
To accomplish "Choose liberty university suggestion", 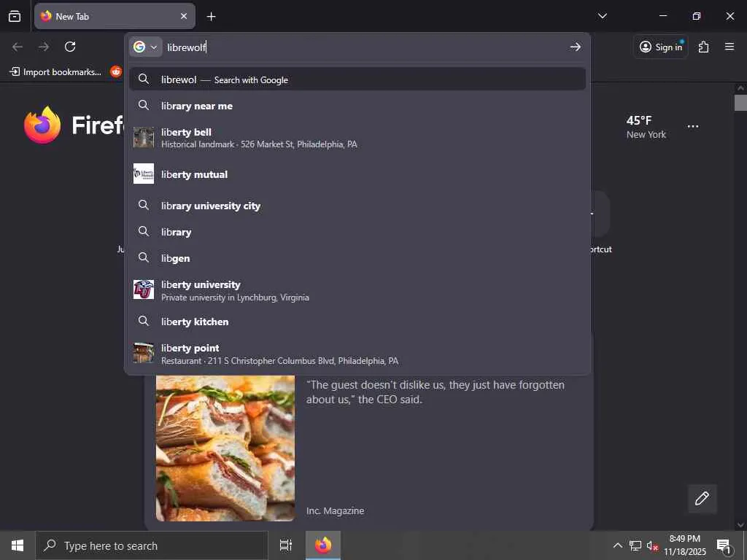I will (357, 290).
